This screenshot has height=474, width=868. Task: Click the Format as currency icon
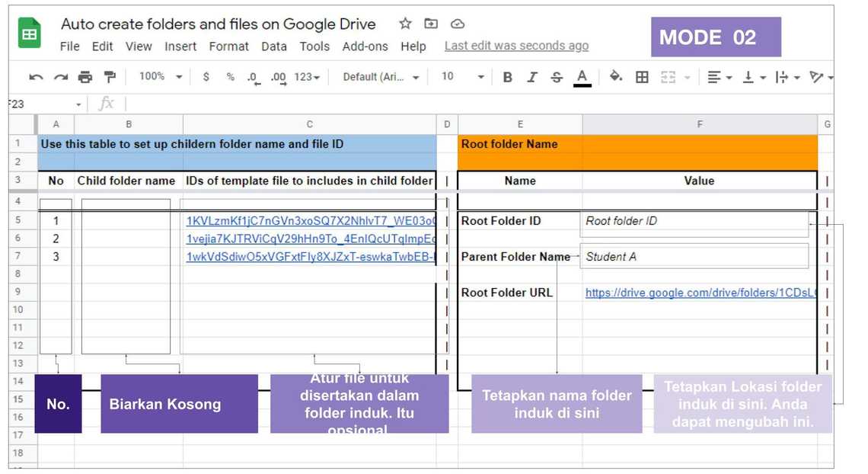(x=206, y=77)
